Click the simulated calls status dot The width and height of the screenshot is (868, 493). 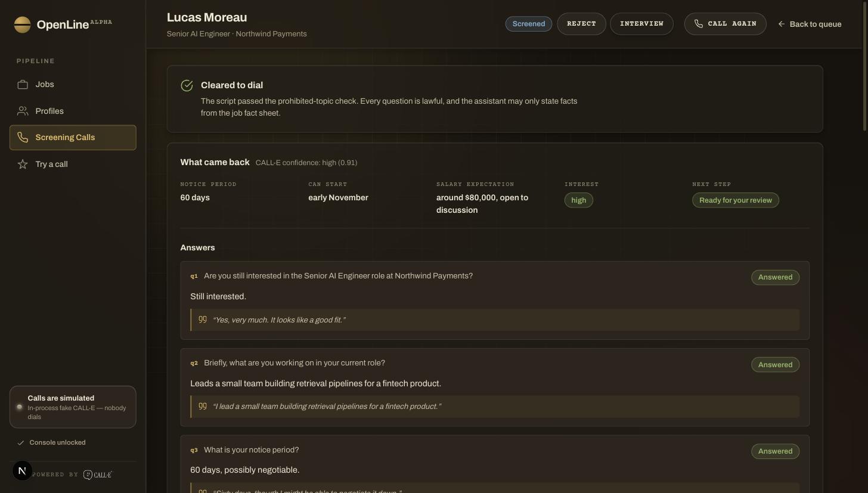19,407
